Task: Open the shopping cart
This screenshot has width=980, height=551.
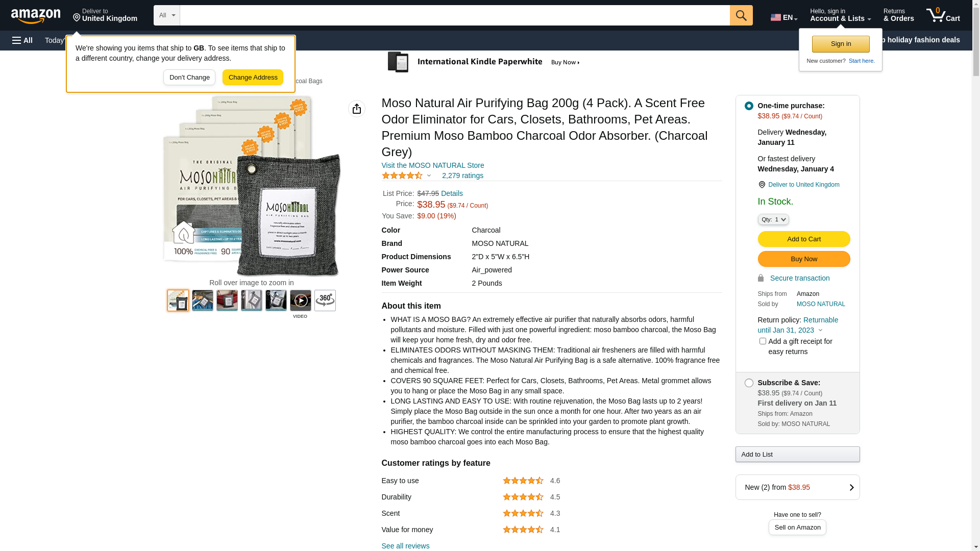Action: coord(943,15)
